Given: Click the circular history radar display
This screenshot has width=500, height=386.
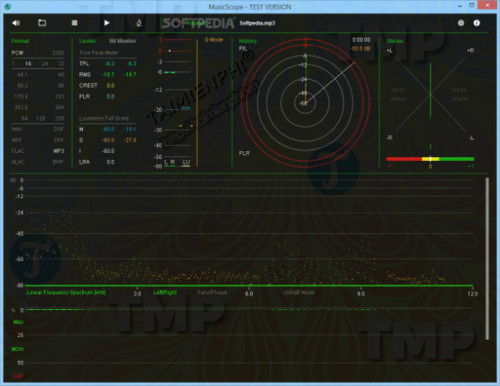Looking at the screenshot, I should point(305,103).
